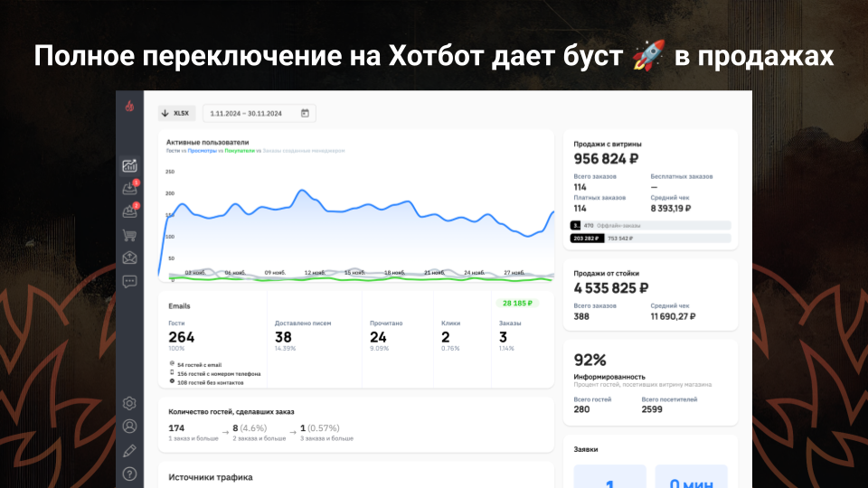The height and width of the screenshot is (488, 868).
Task: Click the Клики value 2
Action: [446, 337]
